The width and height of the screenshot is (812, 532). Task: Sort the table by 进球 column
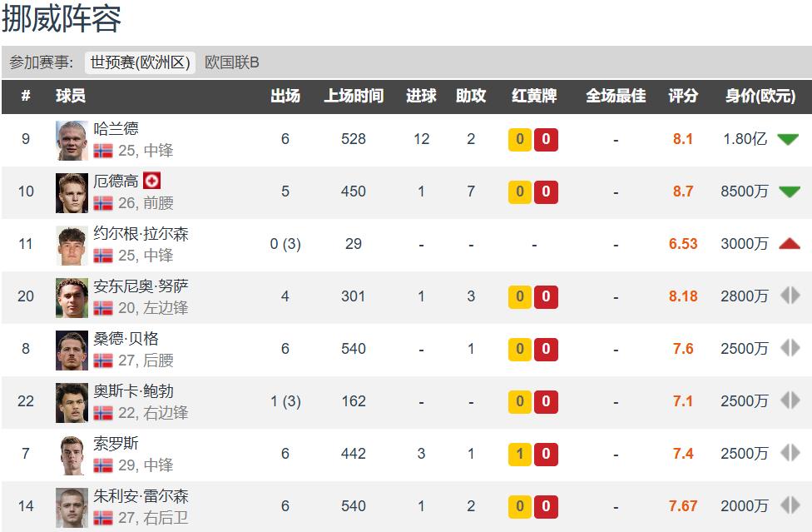[x=421, y=96]
